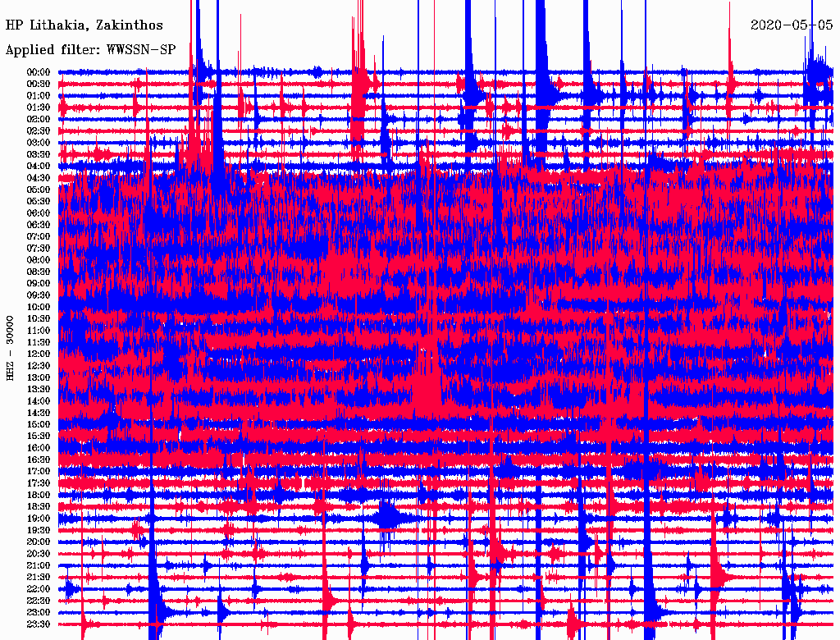
Task: Select the 07:30 time row label
Action: (x=39, y=249)
